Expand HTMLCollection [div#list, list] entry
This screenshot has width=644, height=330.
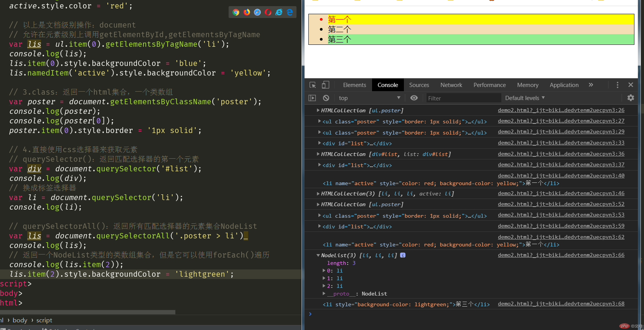pos(318,154)
